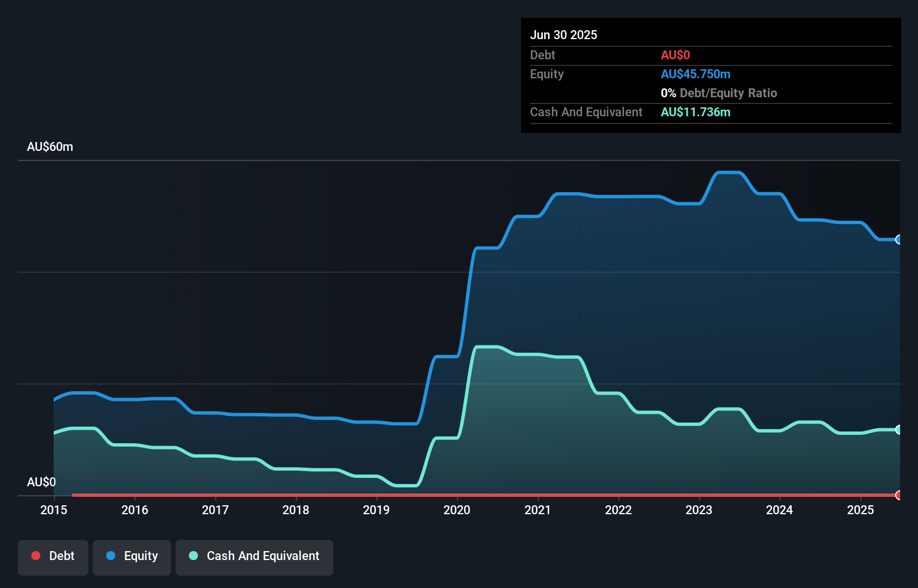Click the red AU$0 debt value link
918x588 pixels.
point(675,55)
